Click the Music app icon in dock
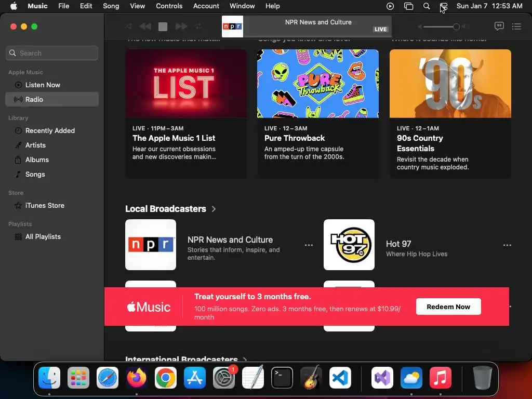Image resolution: width=532 pixels, height=399 pixels. coord(441,378)
